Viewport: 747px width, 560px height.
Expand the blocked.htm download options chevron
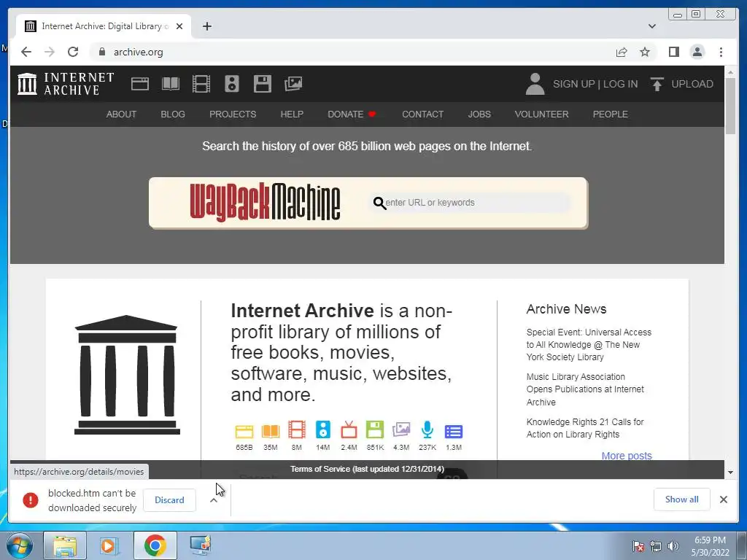point(214,500)
